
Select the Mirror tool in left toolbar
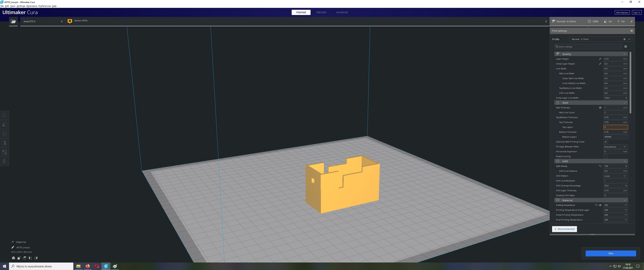click(x=5, y=143)
